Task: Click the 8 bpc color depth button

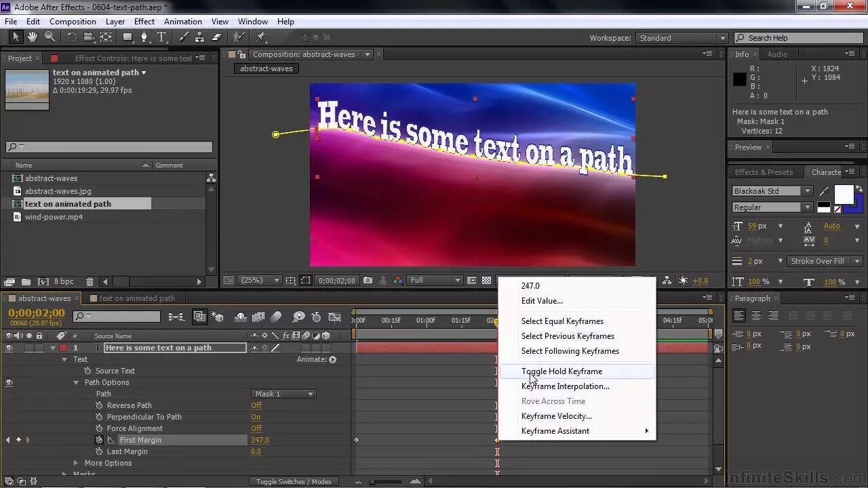Action: 64,281
